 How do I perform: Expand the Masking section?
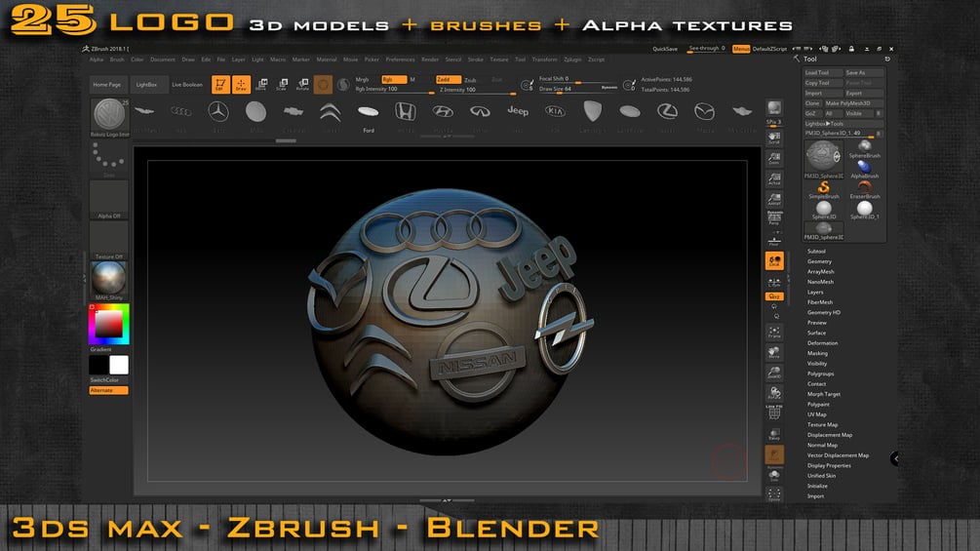(817, 353)
